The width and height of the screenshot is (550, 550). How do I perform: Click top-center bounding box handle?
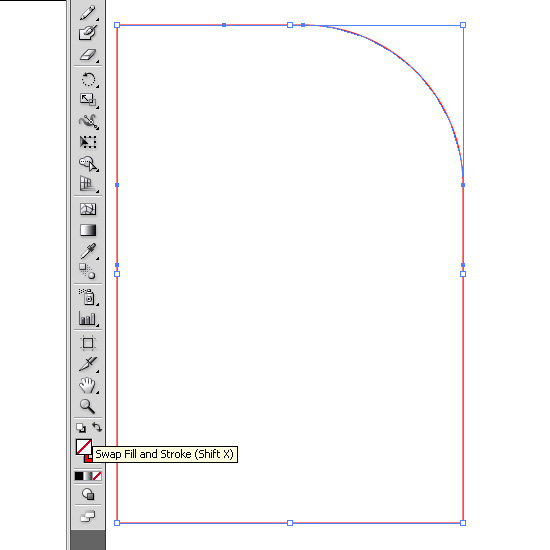[x=290, y=25]
